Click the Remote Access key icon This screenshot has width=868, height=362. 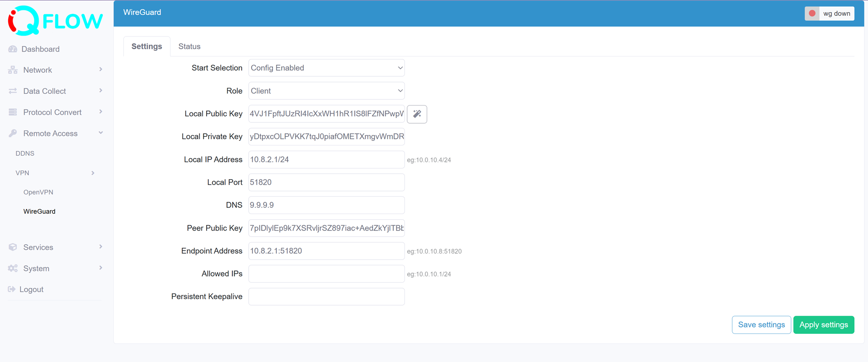(13, 133)
